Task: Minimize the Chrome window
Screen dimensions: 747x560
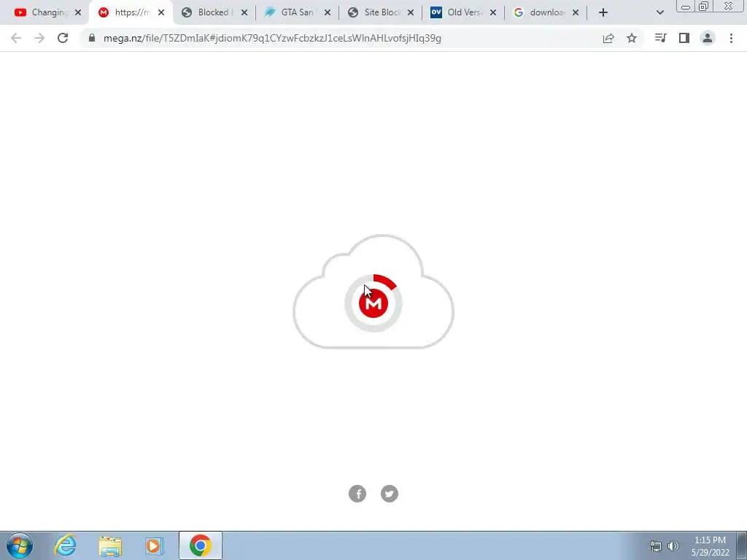Action: click(x=686, y=6)
